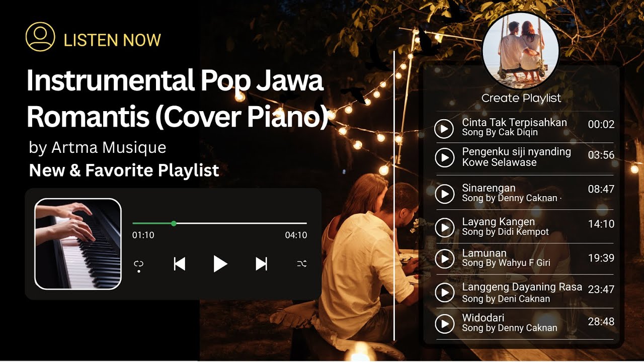Click the unplayed part of the seek bar

242,223
